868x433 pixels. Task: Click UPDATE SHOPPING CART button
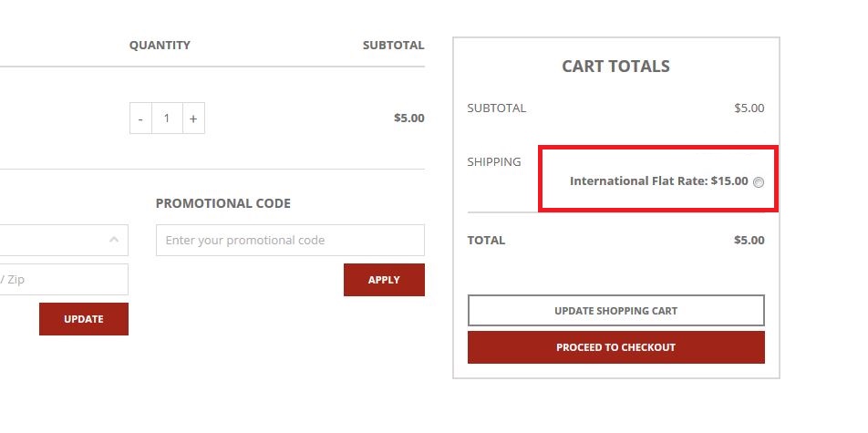[x=615, y=311]
